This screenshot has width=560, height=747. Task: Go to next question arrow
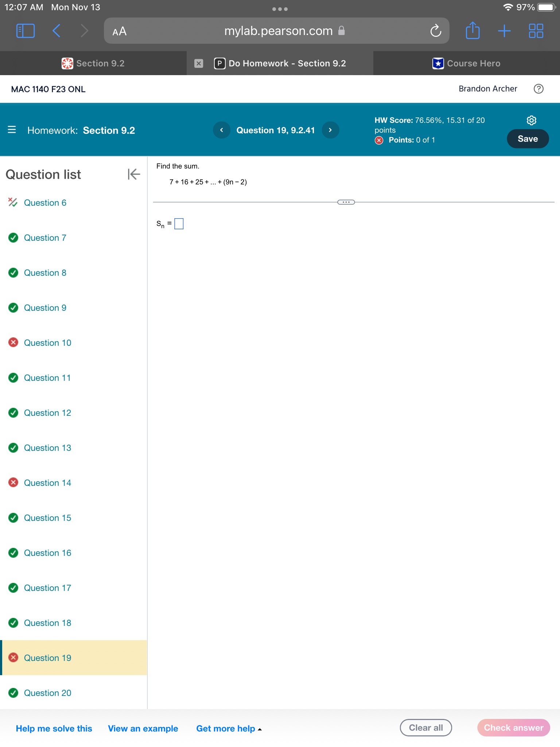(330, 130)
